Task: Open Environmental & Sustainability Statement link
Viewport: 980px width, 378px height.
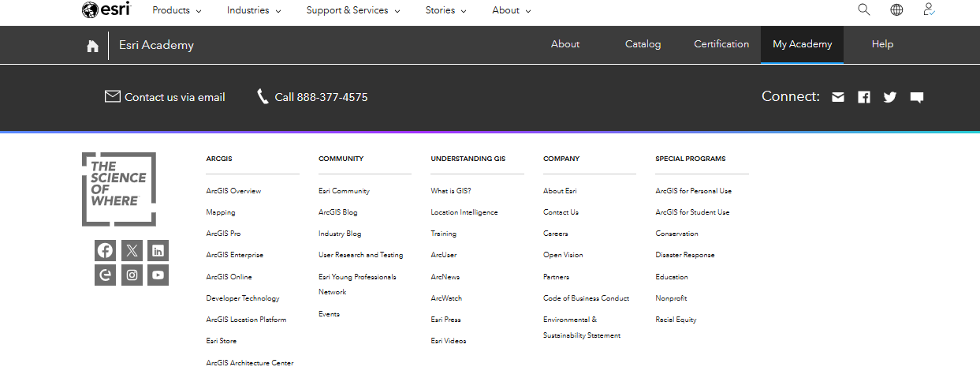Action: 582,327
